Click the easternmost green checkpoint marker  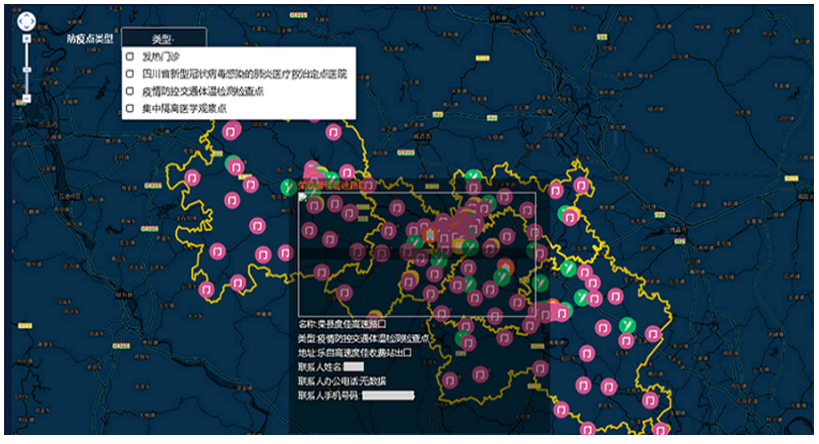coord(628,324)
